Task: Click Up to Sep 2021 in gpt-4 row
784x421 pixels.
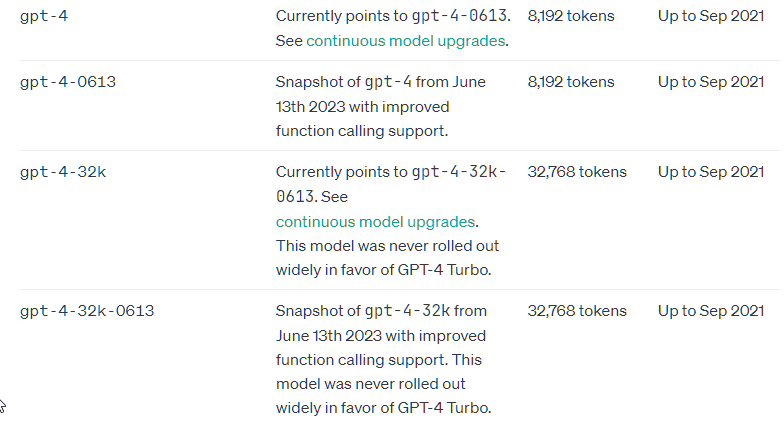Action: (711, 16)
